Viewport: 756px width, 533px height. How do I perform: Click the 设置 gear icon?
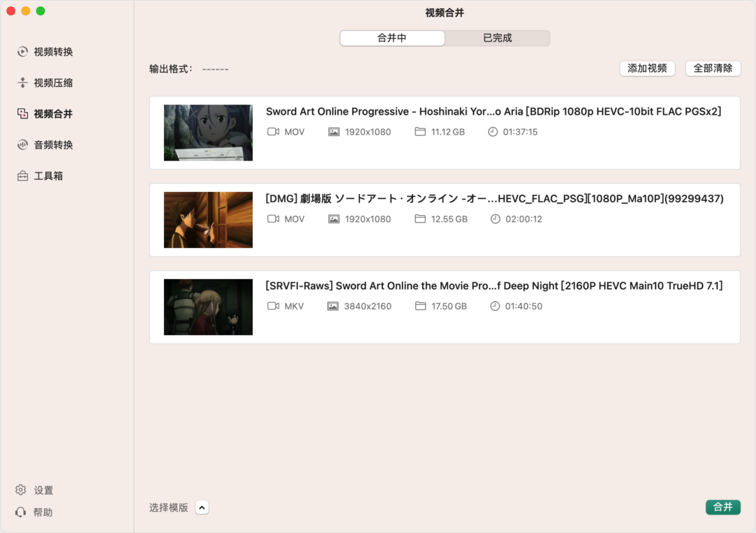coord(21,490)
